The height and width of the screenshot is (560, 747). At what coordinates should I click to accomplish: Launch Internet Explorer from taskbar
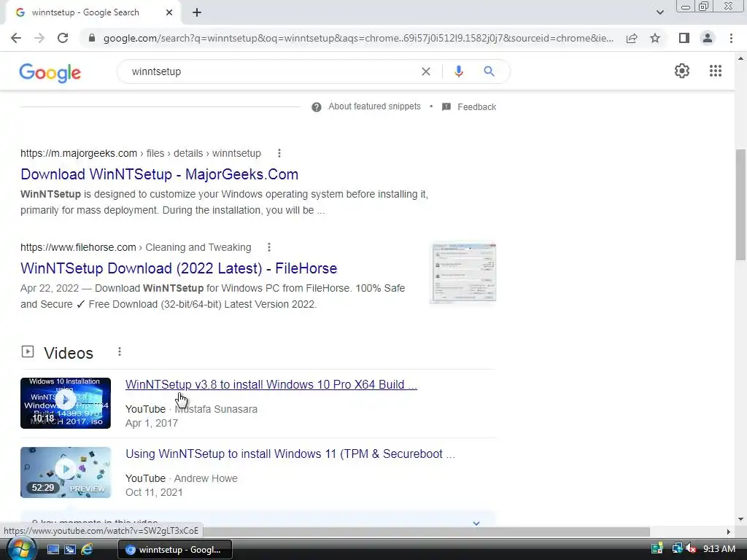pyautogui.click(x=87, y=550)
